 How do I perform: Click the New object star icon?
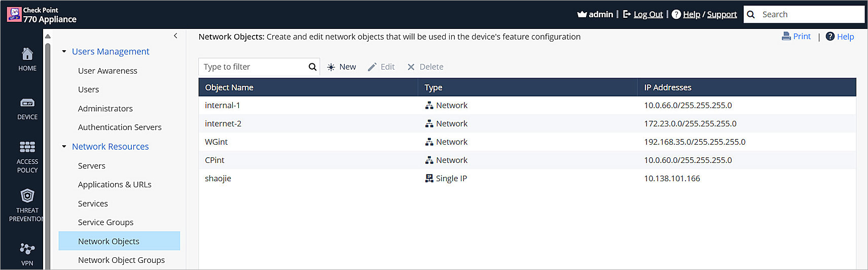331,67
